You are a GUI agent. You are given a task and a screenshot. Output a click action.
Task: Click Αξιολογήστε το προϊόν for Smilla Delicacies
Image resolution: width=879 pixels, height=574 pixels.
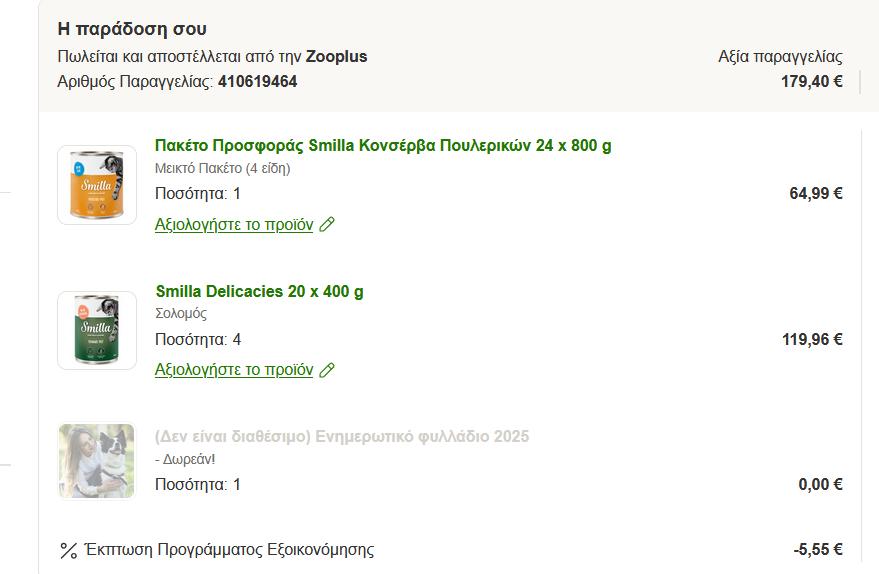[x=234, y=370]
